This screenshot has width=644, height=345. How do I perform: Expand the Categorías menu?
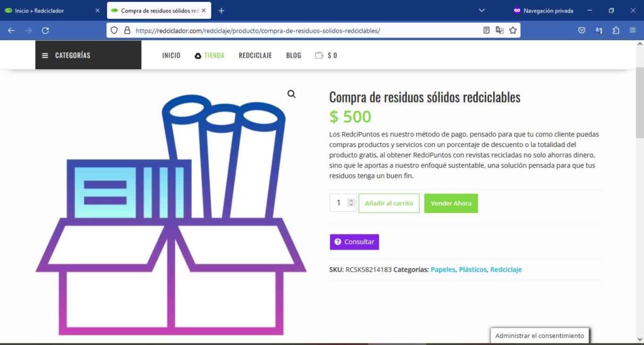click(88, 55)
